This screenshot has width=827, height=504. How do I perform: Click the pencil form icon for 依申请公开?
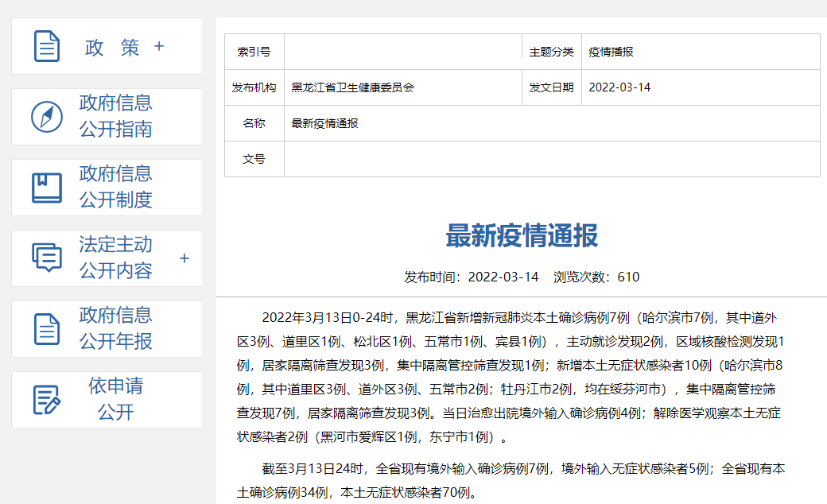(47, 400)
